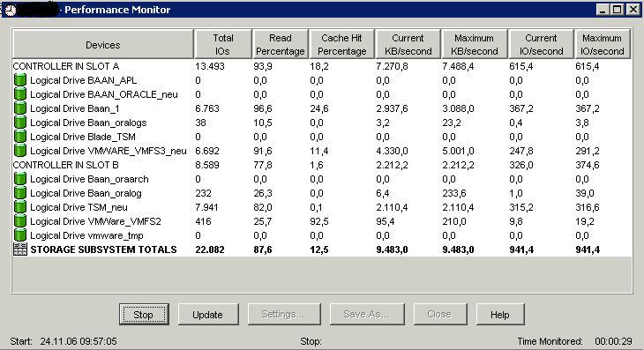Click the Read Percentage column header

tap(281, 44)
